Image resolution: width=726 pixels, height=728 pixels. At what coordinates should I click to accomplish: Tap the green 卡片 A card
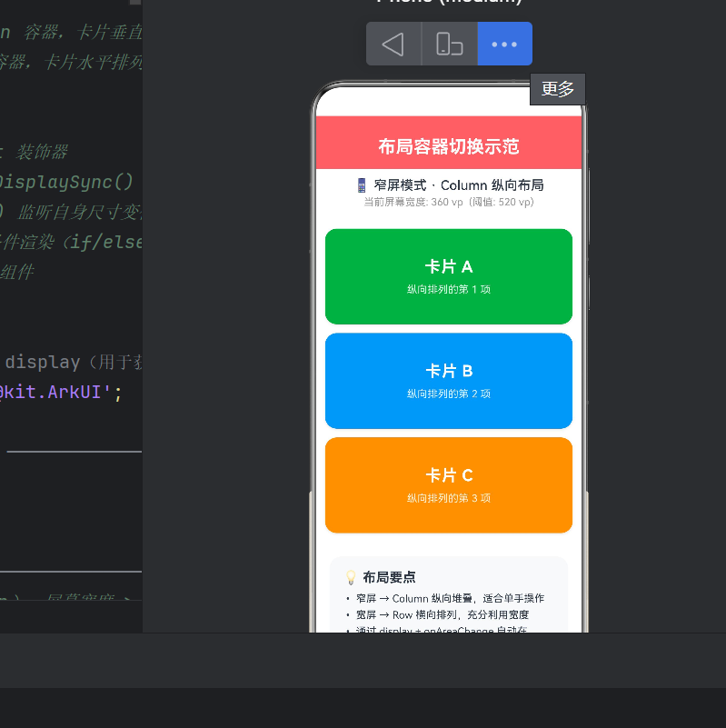pyautogui.click(x=449, y=276)
